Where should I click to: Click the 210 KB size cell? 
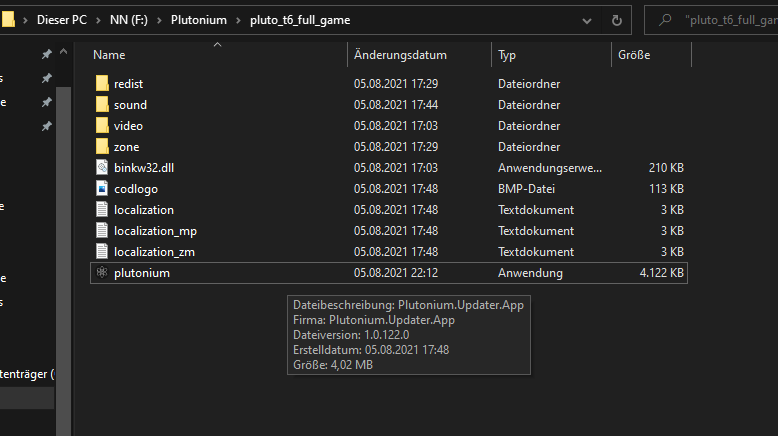point(666,168)
